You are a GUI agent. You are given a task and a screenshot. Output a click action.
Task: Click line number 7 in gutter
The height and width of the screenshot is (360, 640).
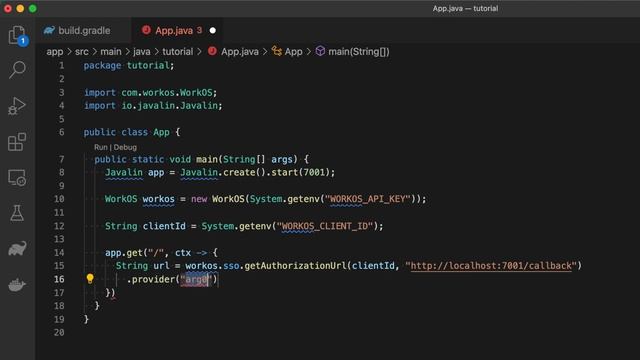62,159
